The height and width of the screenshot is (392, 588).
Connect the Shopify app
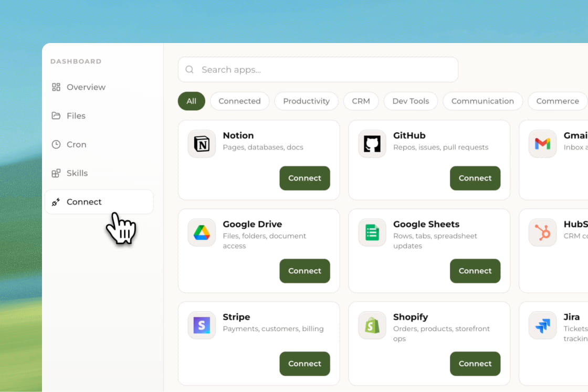point(475,364)
